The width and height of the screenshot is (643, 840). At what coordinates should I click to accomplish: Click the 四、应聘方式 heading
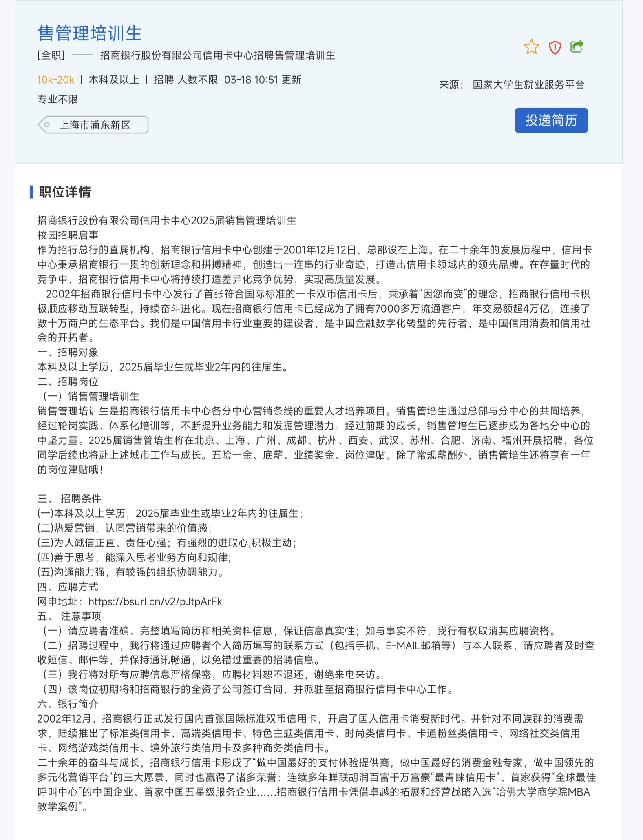(x=68, y=587)
